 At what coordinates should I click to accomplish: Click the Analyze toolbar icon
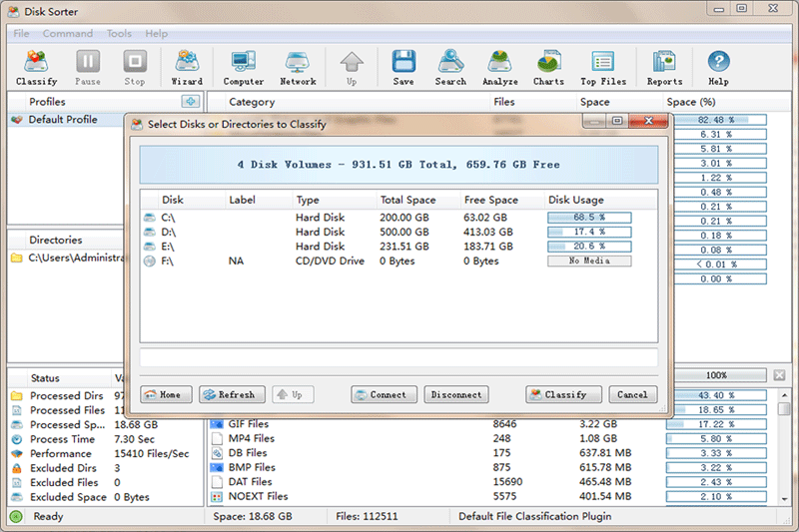pos(500,67)
